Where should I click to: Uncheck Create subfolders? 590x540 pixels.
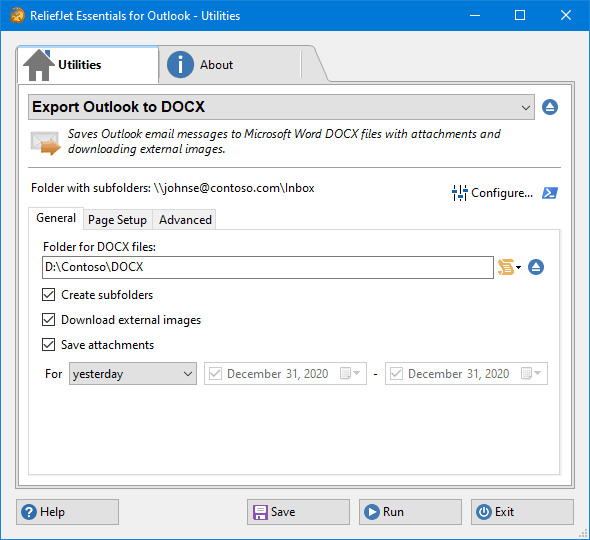pos(49,295)
